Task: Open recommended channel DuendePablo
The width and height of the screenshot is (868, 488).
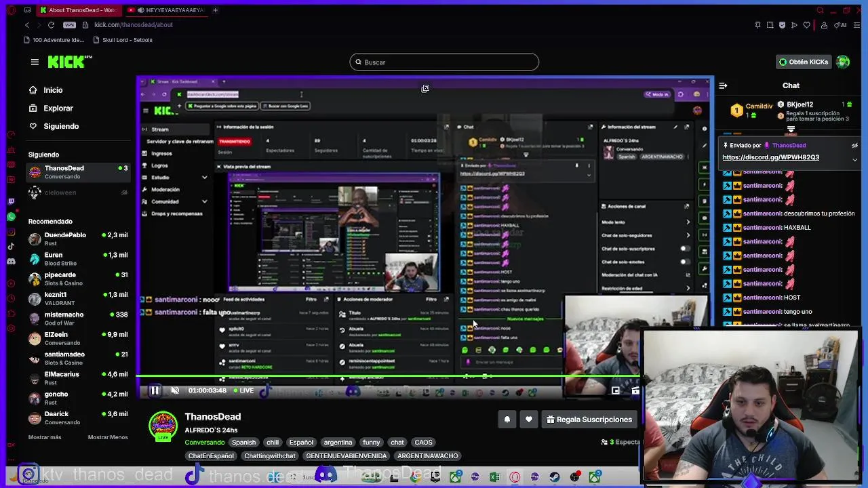Action: tap(79, 239)
